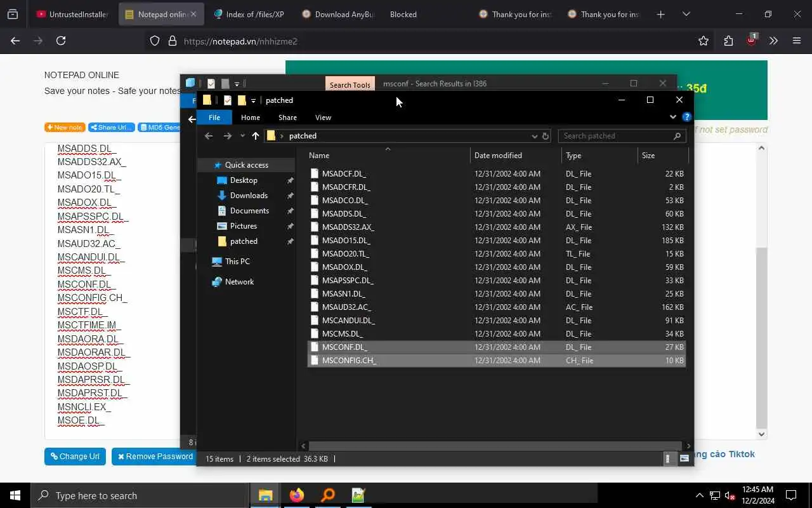Click Change Url button
This screenshot has height=508, width=812.
[75, 456]
